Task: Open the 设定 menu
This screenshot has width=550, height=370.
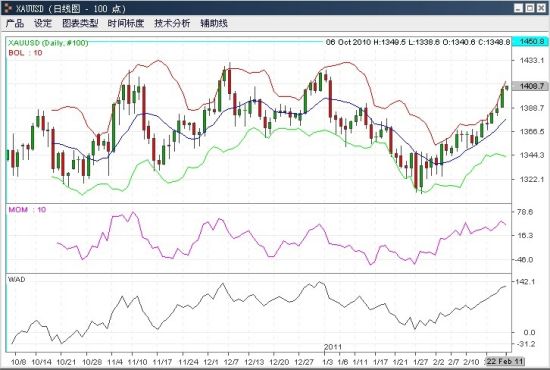Action: (x=43, y=23)
